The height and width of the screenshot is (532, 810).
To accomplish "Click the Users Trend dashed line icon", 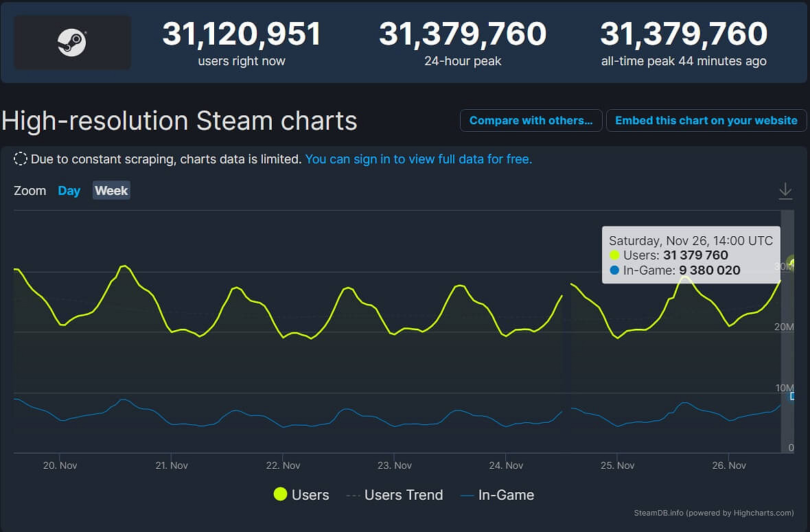I will [x=354, y=495].
